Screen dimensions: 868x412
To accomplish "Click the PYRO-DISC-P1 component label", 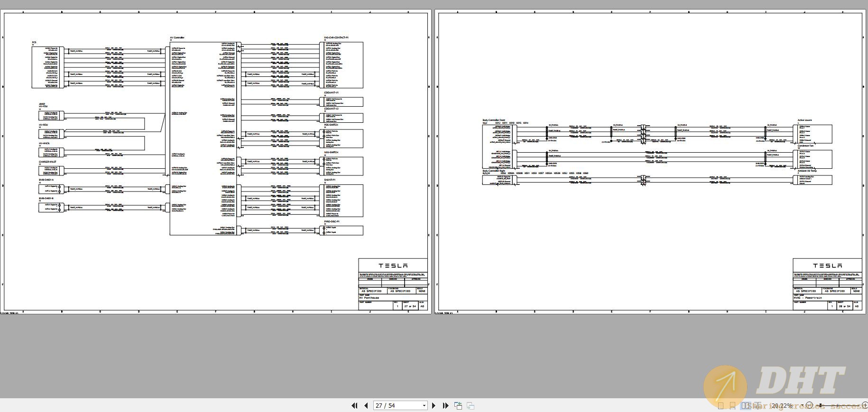I will click(332, 221).
